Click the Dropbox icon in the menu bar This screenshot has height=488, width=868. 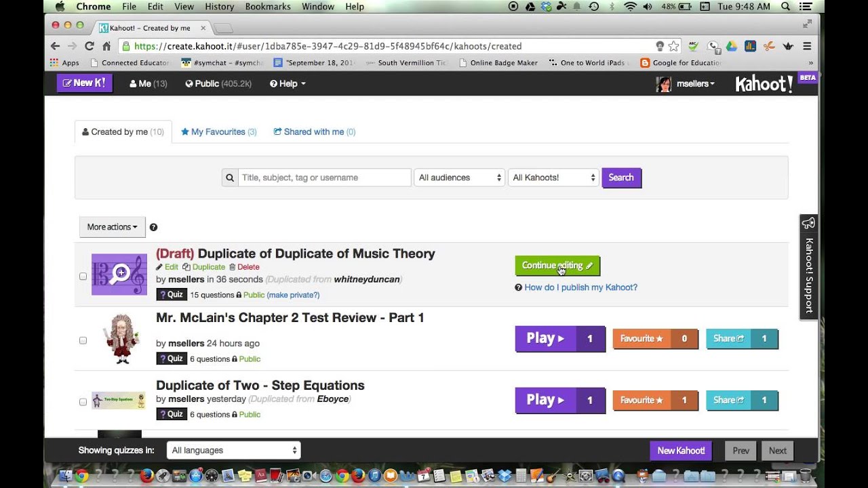click(x=547, y=7)
